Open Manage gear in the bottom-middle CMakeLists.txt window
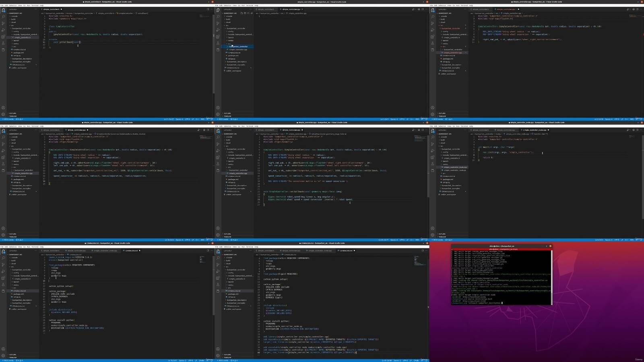This screenshot has height=362, width=644. [218, 356]
